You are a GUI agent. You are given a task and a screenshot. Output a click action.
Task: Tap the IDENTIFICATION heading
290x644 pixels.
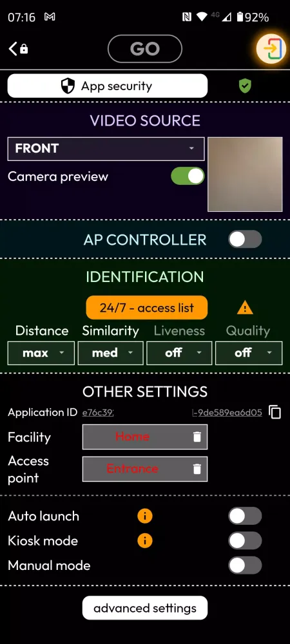point(145,276)
